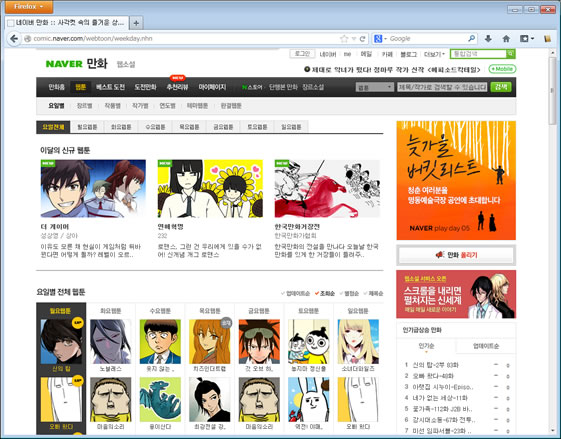Click the red 웹소설 서비스 오픈 banner
This screenshot has width=561, height=439.
click(x=456, y=294)
